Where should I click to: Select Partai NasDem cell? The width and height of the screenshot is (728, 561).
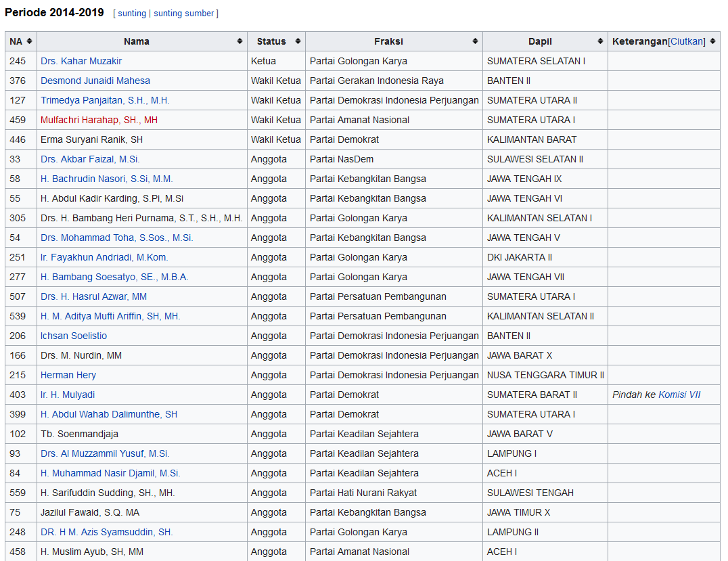(394, 159)
